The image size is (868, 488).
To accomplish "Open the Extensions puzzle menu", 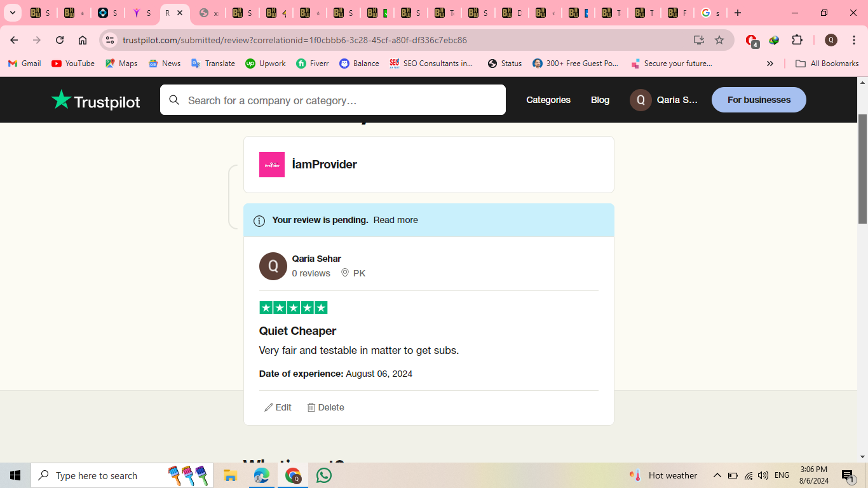I will click(797, 40).
